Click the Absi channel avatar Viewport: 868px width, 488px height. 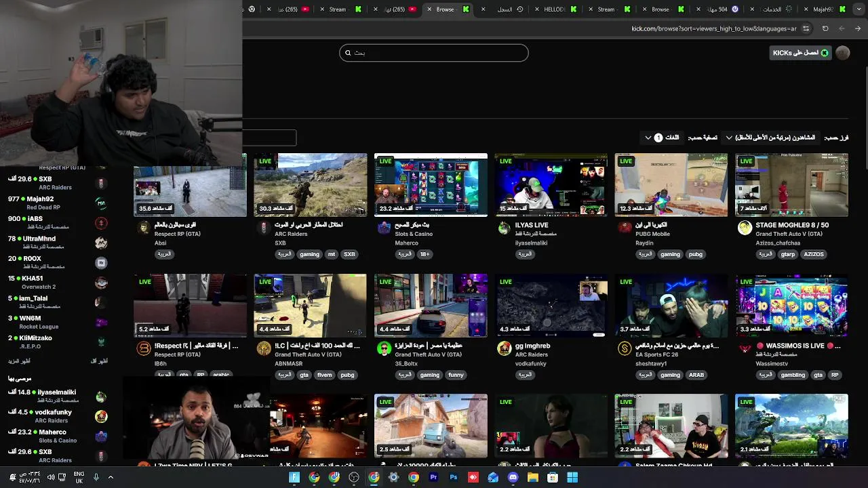(143, 228)
